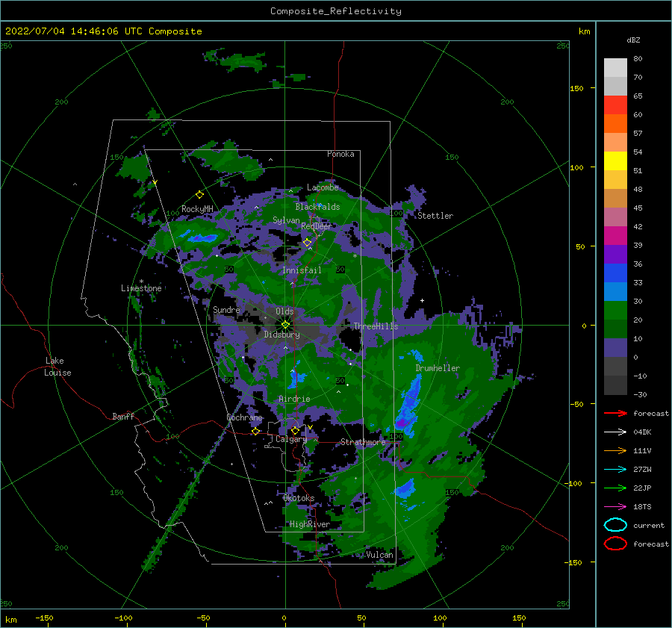Click the 'Blackfalds' map label

(317, 207)
